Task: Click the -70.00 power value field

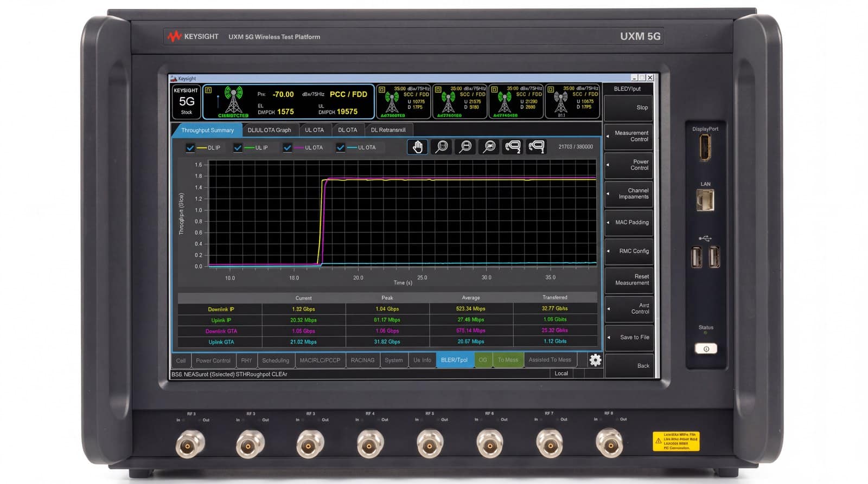Action: click(x=283, y=94)
